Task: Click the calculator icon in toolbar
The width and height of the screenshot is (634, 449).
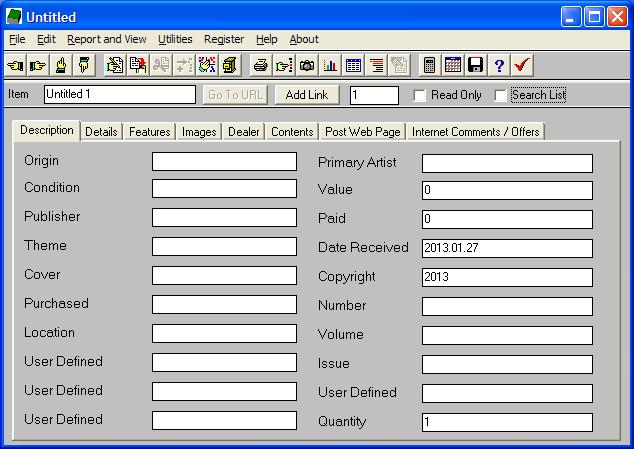Action: [429, 66]
